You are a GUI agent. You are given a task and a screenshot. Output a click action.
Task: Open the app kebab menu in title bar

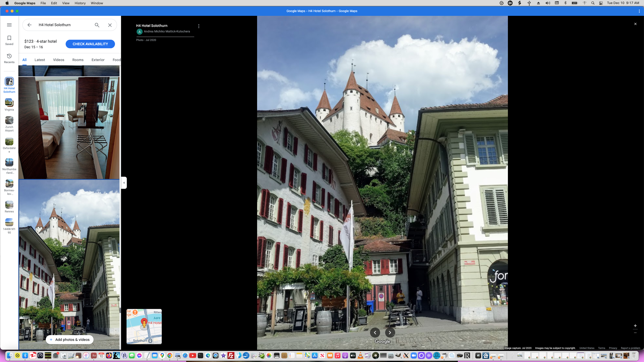(639, 11)
